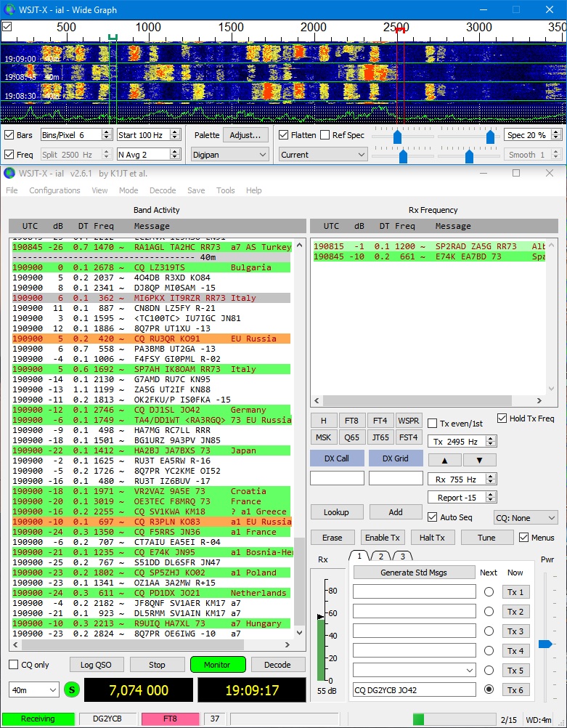
Task: Toggle the Auto Seq checkbox
Action: pos(432,517)
